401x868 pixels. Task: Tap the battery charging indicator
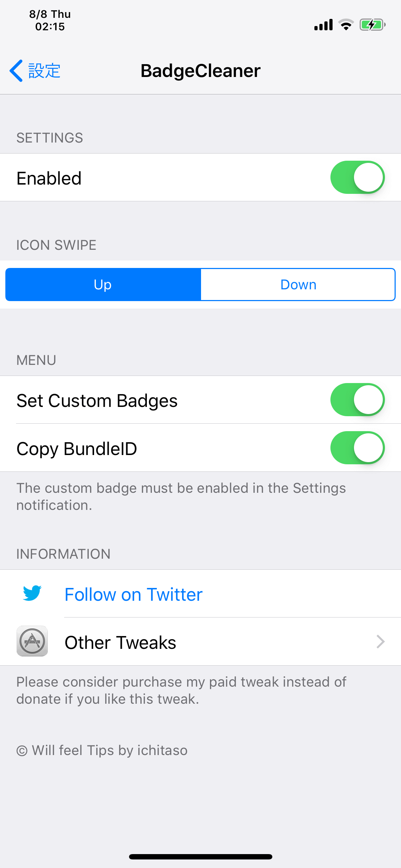coord(372,25)
